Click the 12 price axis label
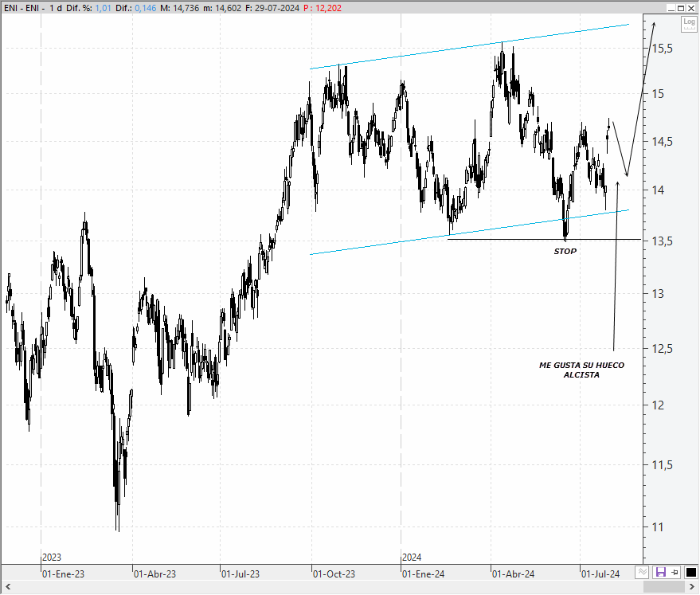The width and height of the screenshot is (700, 595). pyautogui.click(x=658, y=405)
